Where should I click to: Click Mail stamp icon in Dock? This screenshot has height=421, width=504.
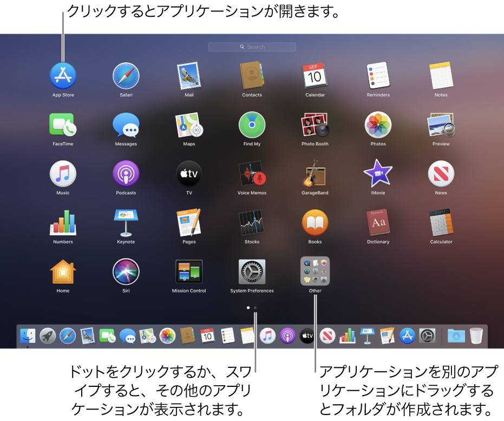(88, 336)
